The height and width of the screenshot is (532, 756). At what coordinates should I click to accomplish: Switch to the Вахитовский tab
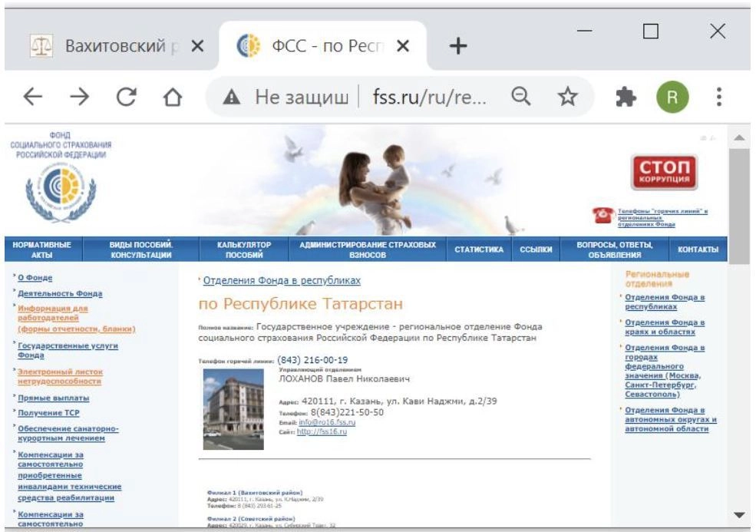(x=115, y=46)
